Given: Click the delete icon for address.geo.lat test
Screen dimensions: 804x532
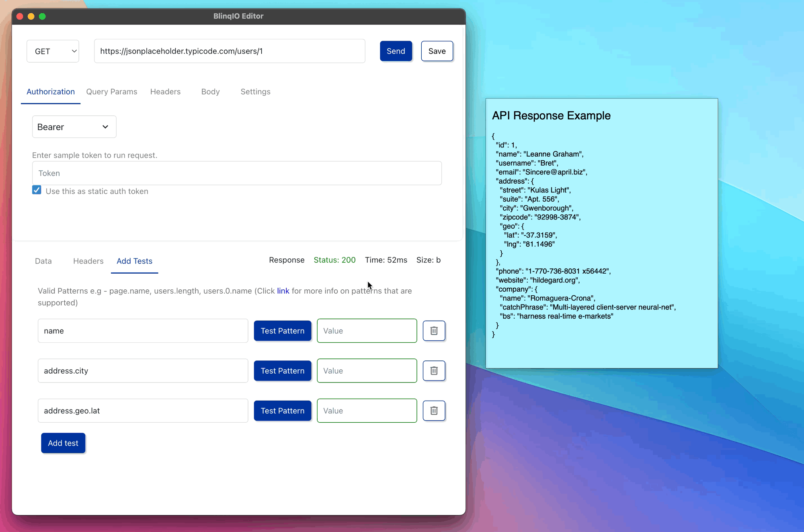Looking at the screenshot, I should [433, 410].
